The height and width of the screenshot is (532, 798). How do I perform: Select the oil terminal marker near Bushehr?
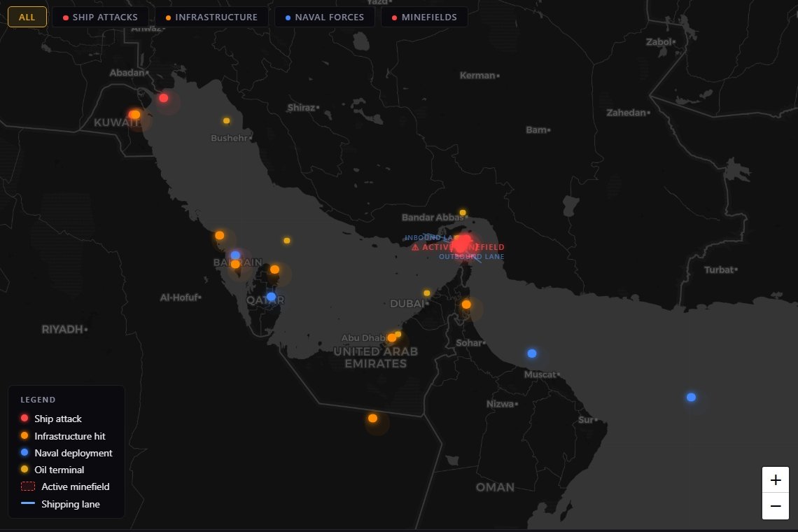click(x=225, y=120)
